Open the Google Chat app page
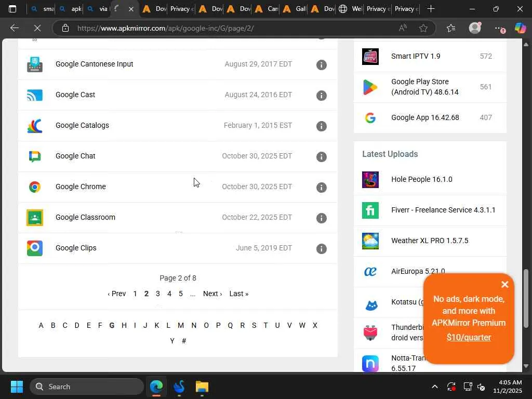Viewport: 532px width, 399px height. click(75, 156)
